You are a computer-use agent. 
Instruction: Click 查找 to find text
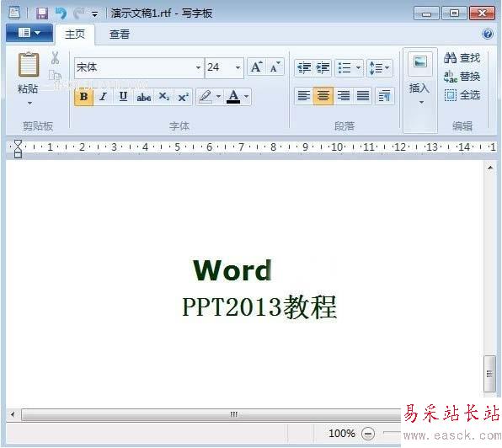pyautogui.click(x=462, y=58)
